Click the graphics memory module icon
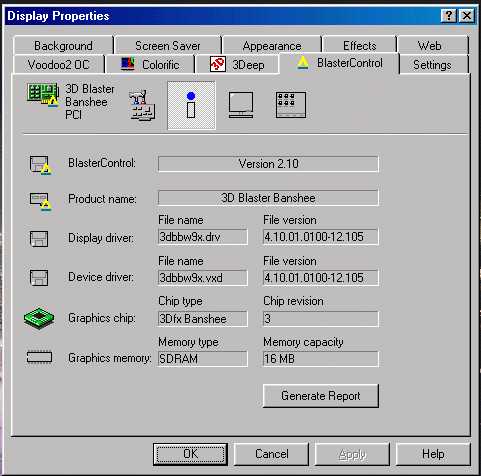This screenshot has height=476, width=481. (x=39, y=357)
